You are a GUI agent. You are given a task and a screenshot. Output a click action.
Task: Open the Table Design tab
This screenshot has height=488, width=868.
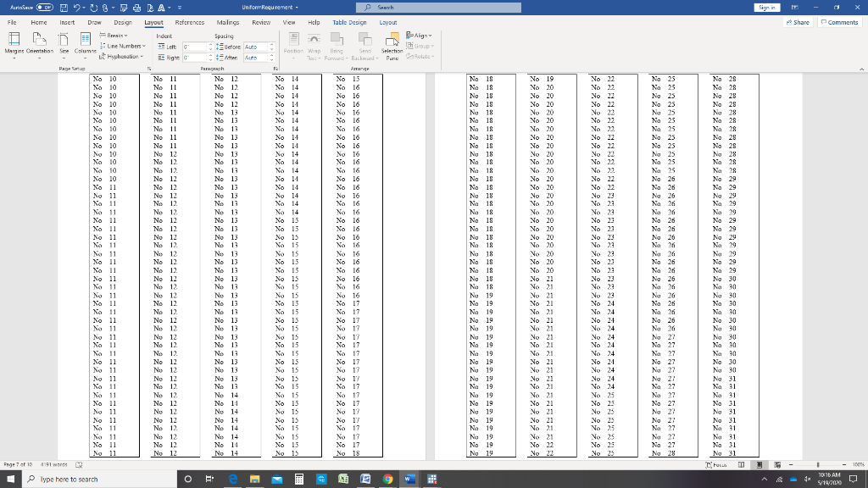[349, 22]
